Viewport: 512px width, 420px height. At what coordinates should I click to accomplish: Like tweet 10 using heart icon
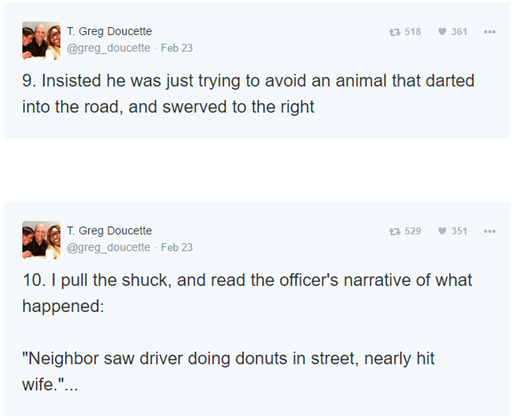pyautogui.click(x=443, y=231)
